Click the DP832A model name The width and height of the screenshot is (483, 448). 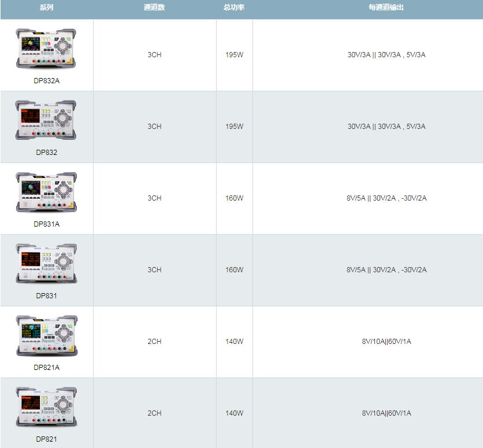click(x=47, y=81)
